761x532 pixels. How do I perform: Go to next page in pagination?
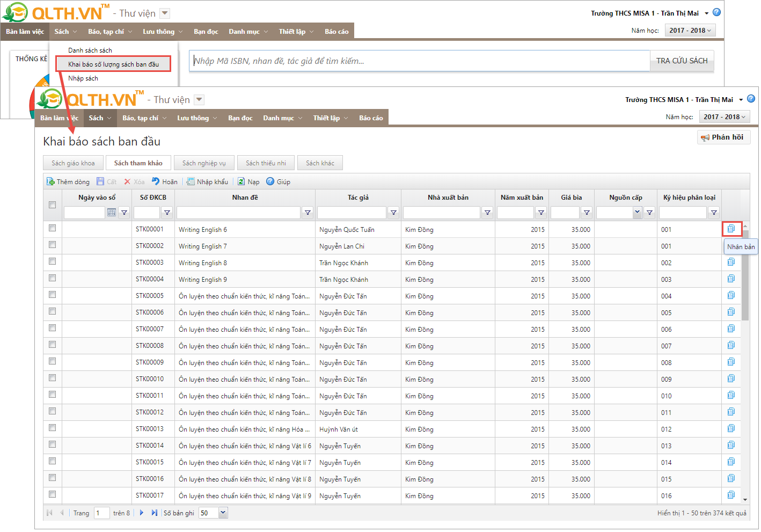click(x=142, y=513)
